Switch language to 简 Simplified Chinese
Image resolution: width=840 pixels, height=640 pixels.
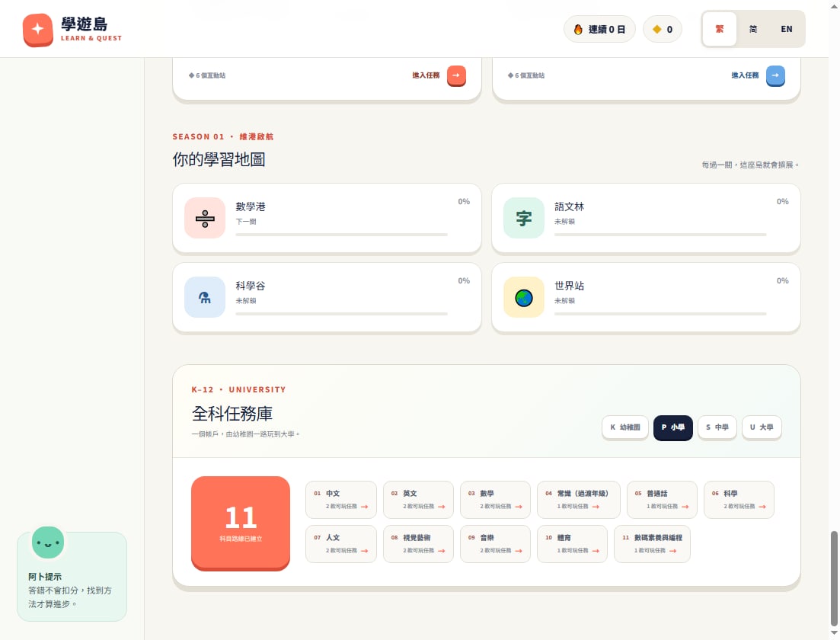click(753, 29)
